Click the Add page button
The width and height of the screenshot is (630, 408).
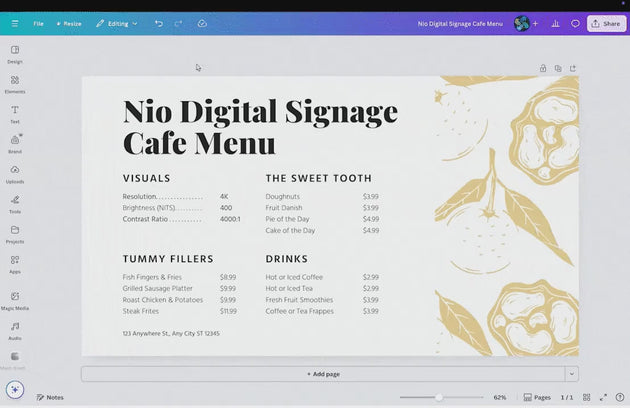(x=323, y=374)
